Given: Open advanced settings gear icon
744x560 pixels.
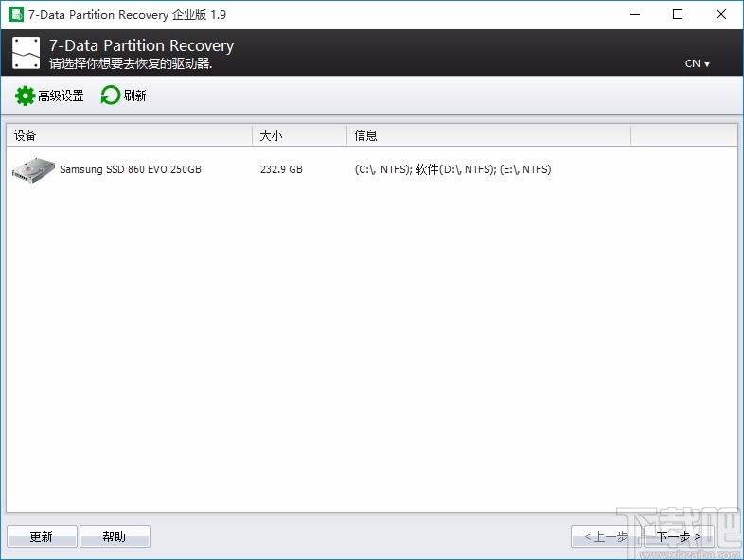Looking at the screenshot, I should click(25, 96).
